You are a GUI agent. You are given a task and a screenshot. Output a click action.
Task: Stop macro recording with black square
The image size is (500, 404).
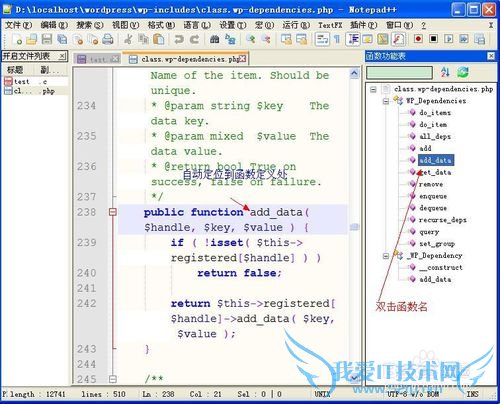click(x=433, y=39)
